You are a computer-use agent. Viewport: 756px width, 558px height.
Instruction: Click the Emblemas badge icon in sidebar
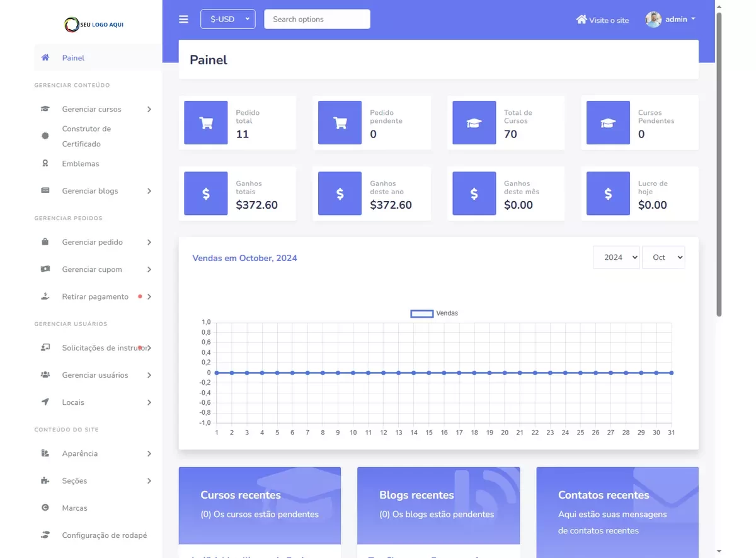[x=45, y=163]
